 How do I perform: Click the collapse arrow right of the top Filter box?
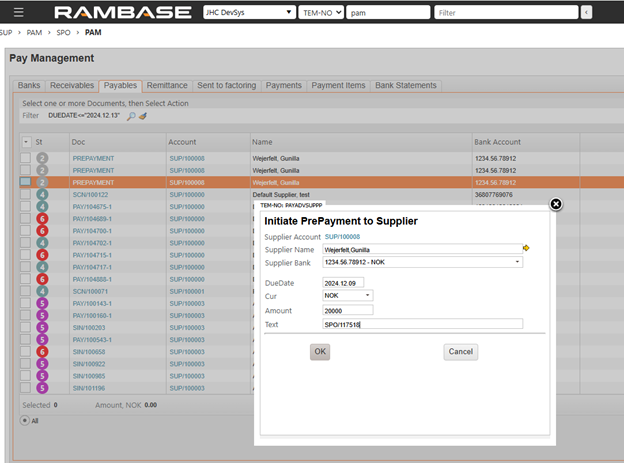[x=586, y=13]
